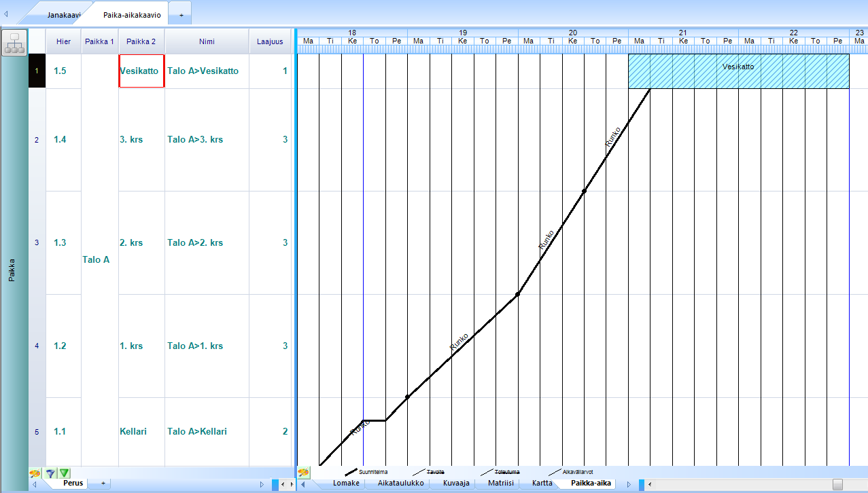This screenshot has height=493, width=868.
Task: Click week 21 in the timeline header
Action: coord(683,33)
